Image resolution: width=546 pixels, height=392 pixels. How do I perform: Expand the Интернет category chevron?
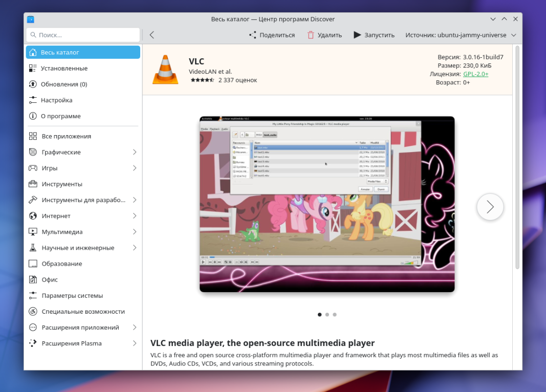point(135,216)
